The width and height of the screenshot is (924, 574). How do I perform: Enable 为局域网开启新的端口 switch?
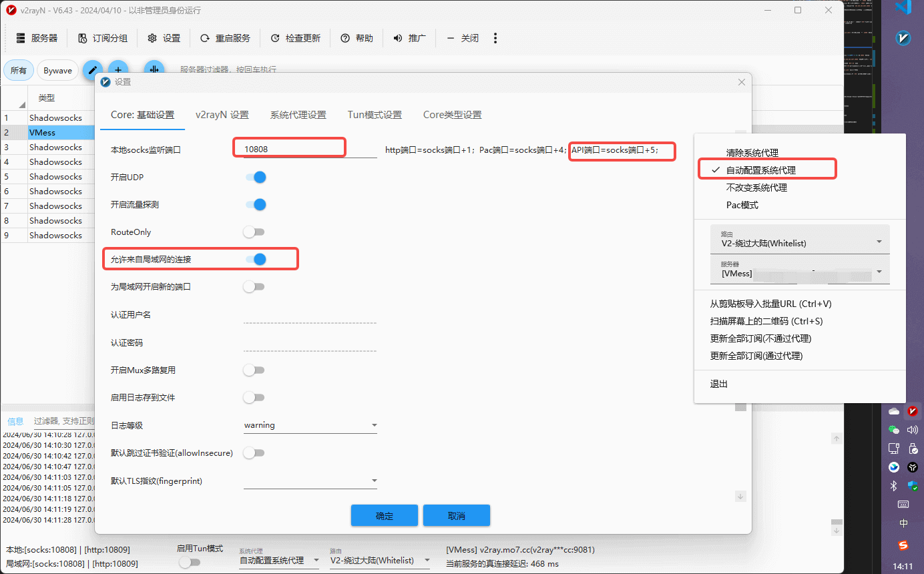[x=254, y=286]
